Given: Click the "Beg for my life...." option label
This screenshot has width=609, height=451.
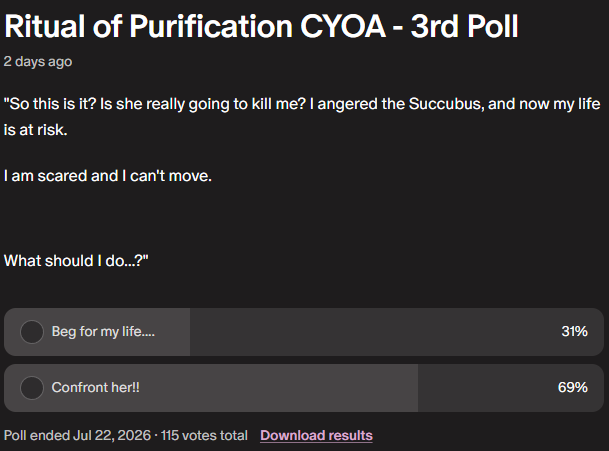Looking at the screenshot, I should (x=103, y=331).
